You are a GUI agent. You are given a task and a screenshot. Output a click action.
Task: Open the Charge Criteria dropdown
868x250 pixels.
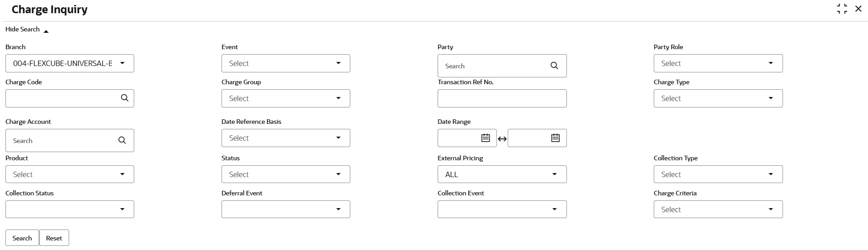point(718,209)
